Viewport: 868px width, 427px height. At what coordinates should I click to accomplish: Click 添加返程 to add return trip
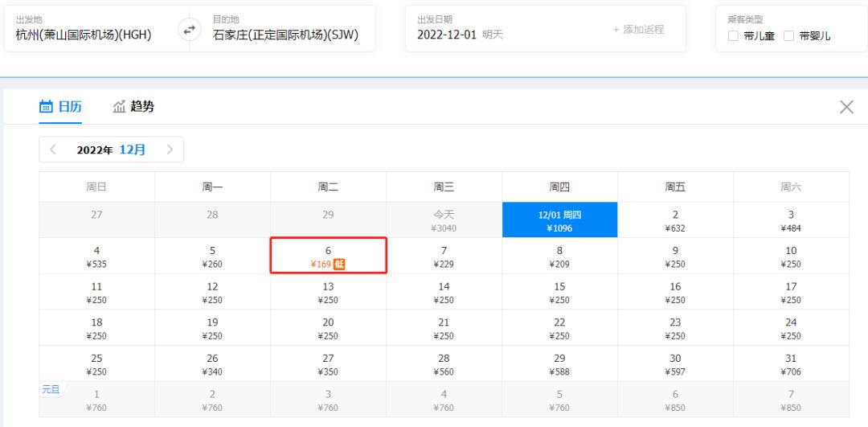[x=638, y=30]
